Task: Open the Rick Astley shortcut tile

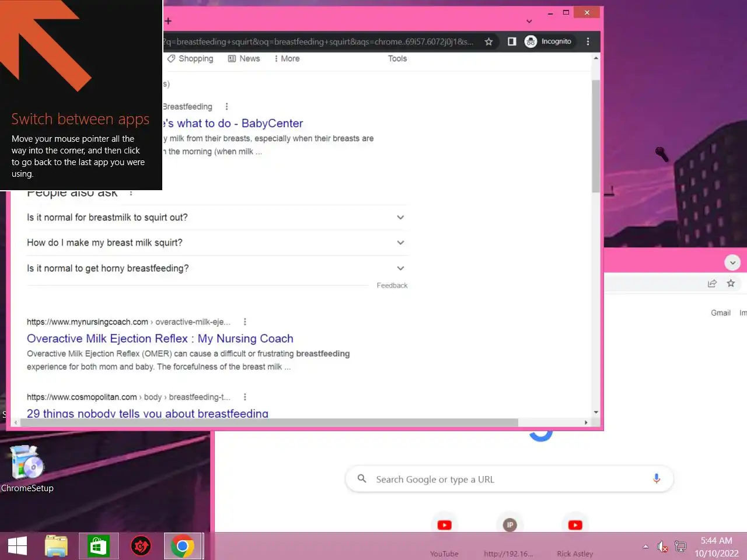Action: (x=575, y=535)
